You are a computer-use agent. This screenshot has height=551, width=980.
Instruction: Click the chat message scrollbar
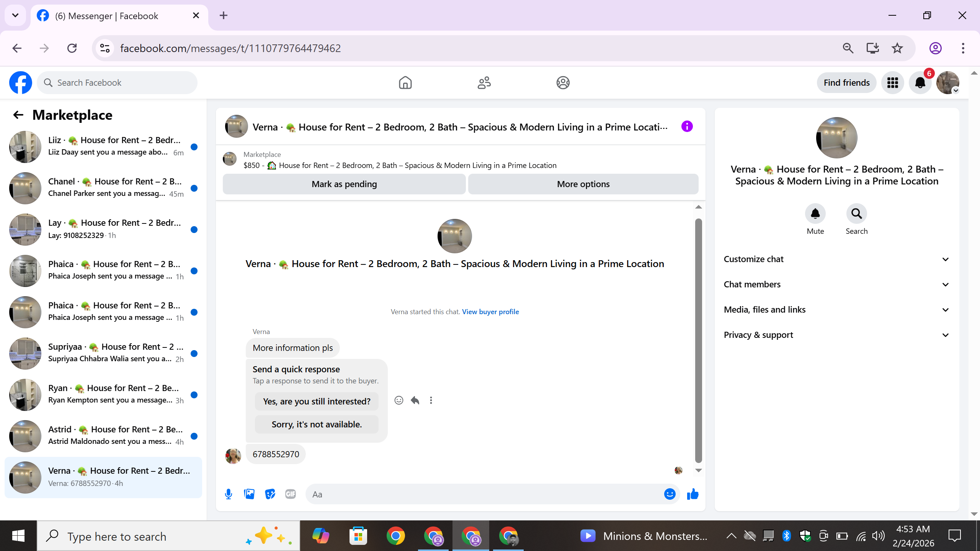click(698, 341)
